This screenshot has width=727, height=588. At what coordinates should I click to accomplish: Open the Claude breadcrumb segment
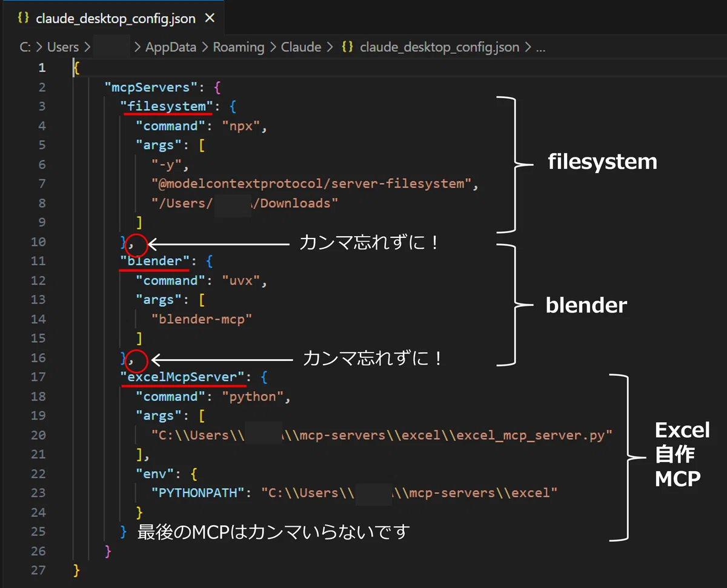pyautogui.click(x=301, y=47)
